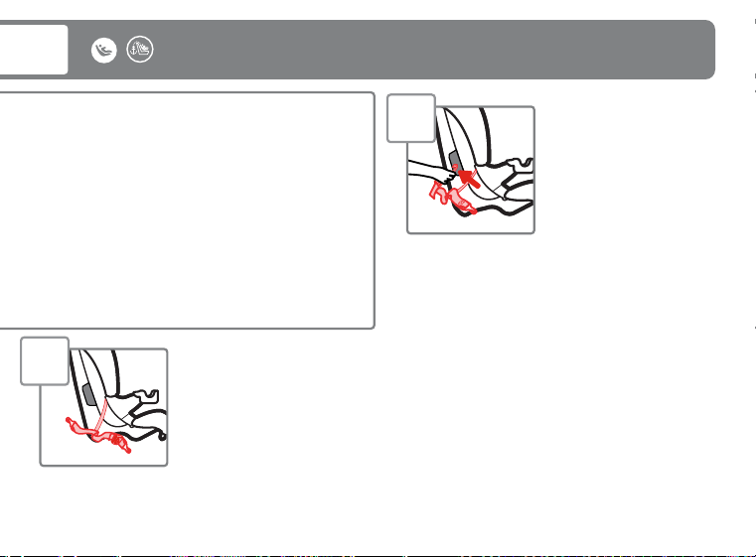This screenshot has width=756, height=557.
Task: Select the upper car seat illustration thumbnail
Action: pos(471,170)
